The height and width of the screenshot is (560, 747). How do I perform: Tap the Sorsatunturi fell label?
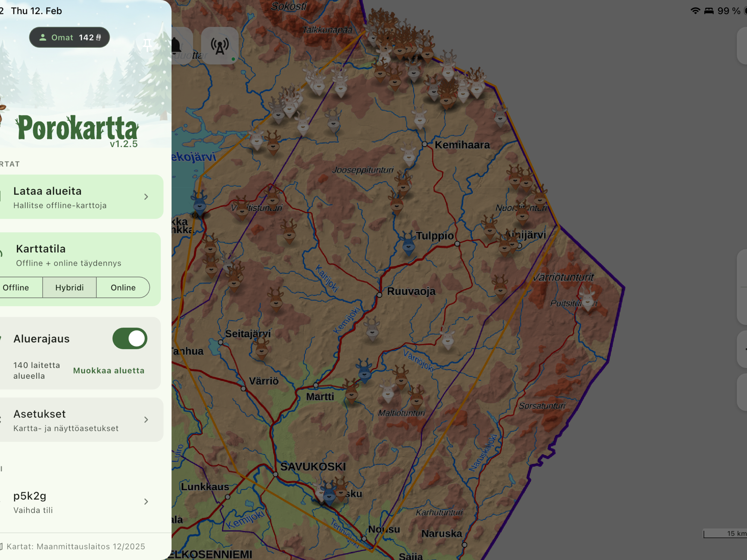click(x=542, y=406)
